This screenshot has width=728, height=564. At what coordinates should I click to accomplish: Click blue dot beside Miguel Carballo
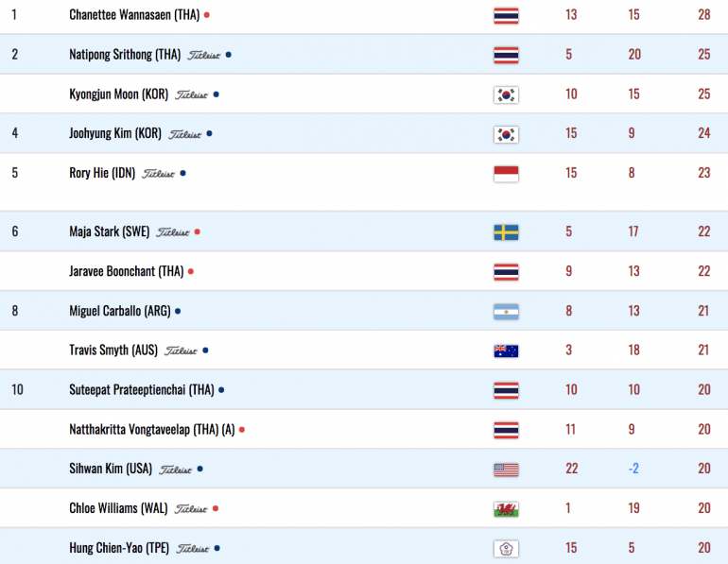178,311
